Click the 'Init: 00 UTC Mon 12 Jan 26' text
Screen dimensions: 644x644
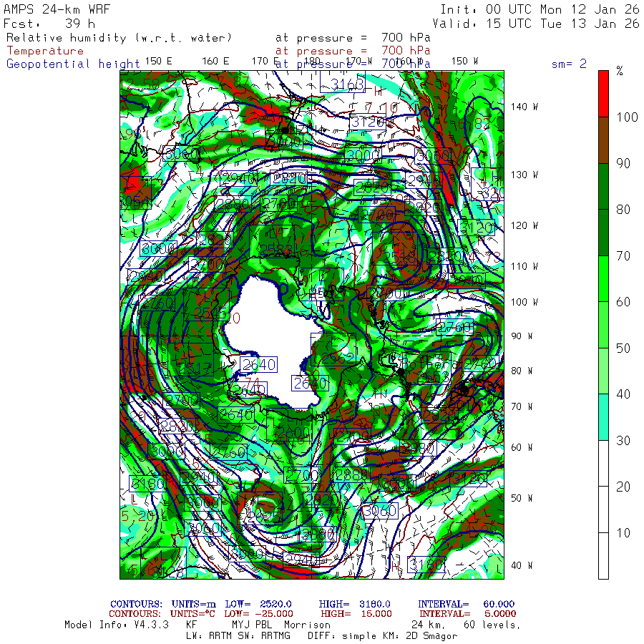tap(540, 9)
